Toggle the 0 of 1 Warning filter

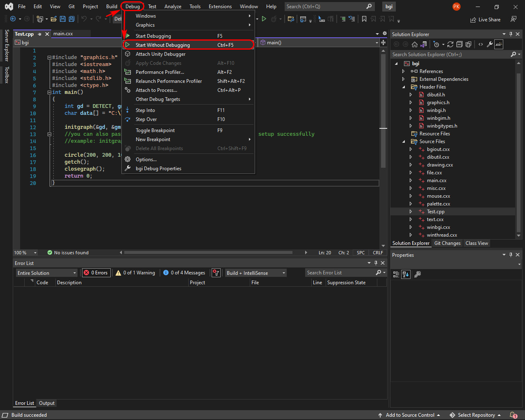click(x=135, y=273)
